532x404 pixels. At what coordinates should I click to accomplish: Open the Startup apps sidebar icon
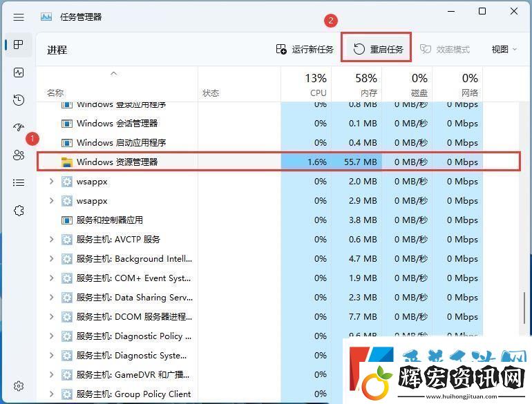[19, 128]
